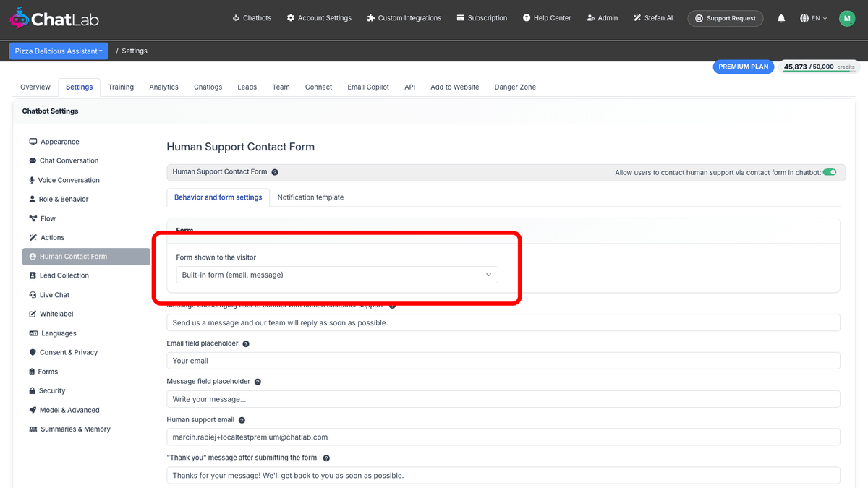The height and width of the screenshot is (488, 868).
Task: Click the ChatLab logo
Action: (x=54, y=18)
